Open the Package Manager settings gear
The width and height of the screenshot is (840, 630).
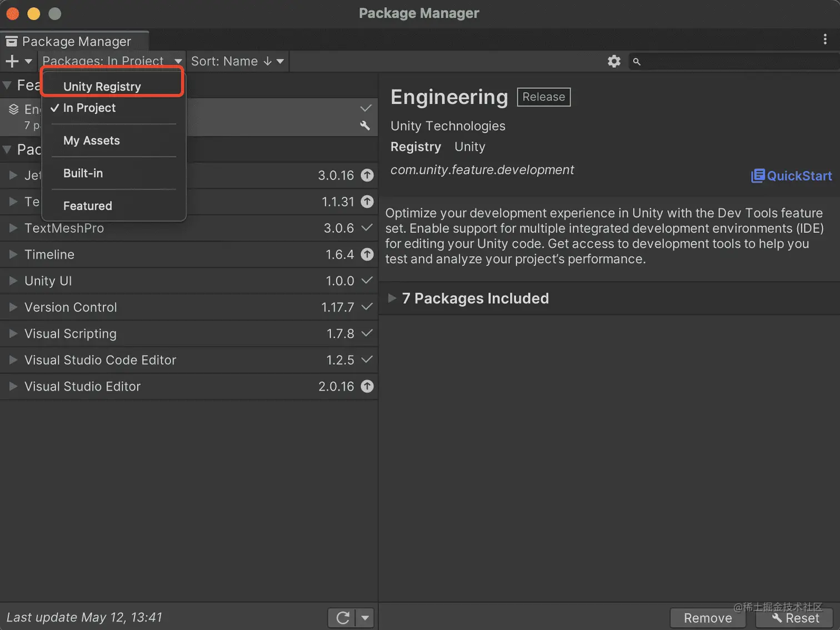[x=614, y=61]
